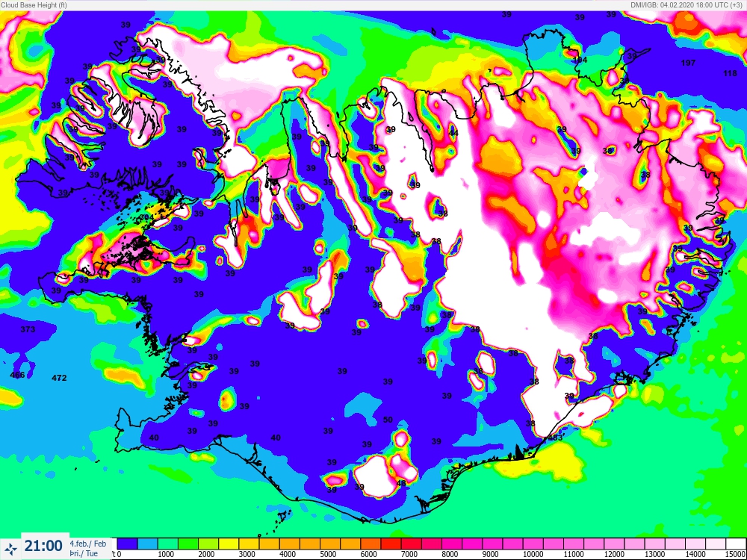747x560 pixels.
Task: Click the collapse arrows icon beside 21:00
Action: 10,547
